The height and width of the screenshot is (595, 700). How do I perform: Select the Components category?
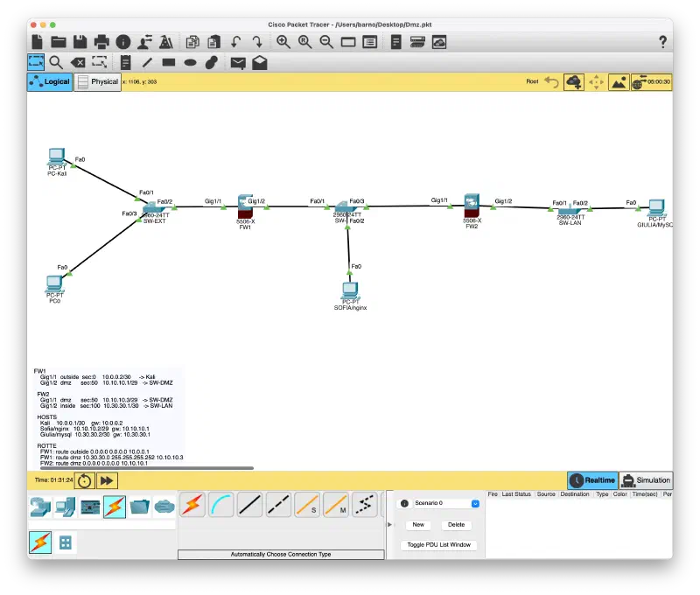coord(90,507)
